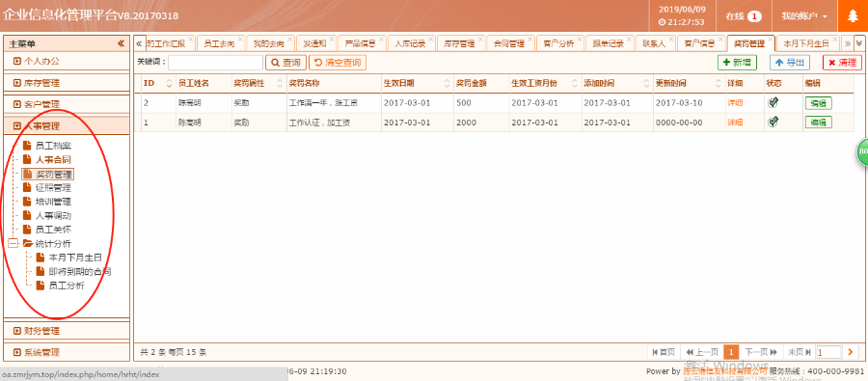Expand the 客户管理 accordion section

pos(67,104)
